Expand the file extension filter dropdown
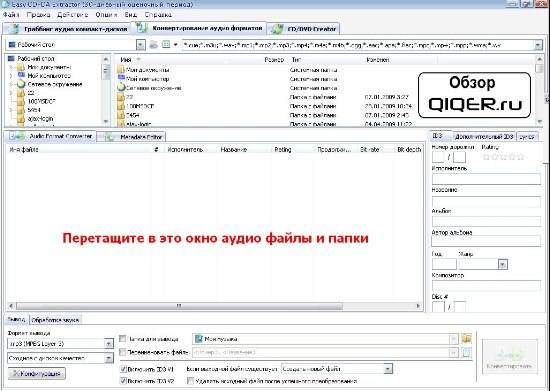The width and height of the screenshot is (550, 391). click(538, 45)
